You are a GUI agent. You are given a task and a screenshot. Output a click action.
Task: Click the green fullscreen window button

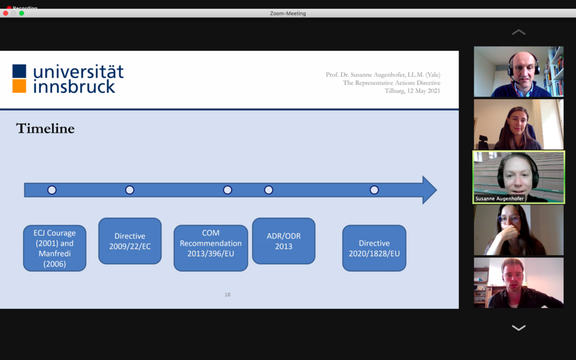22,13
